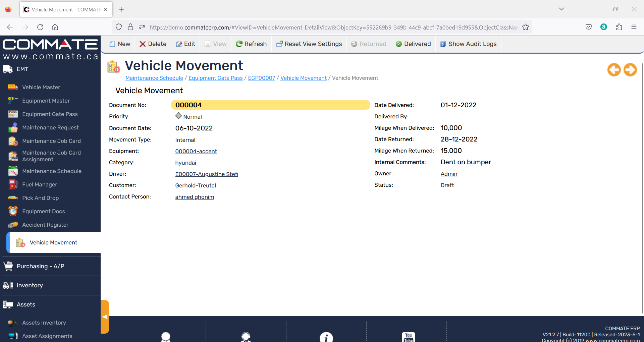644x342 pixels.
Task: Open browser extensions panel
Action: 619,27
